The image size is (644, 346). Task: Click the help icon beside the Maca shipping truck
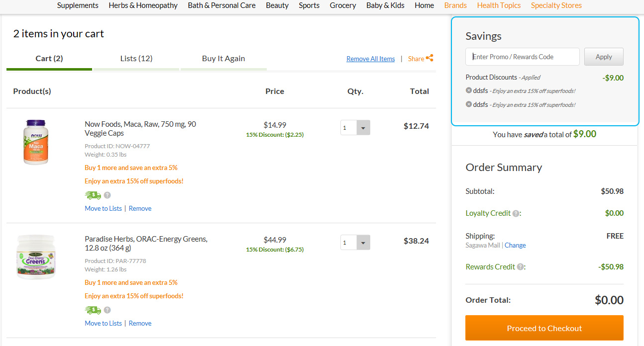[x=107, y=195]
